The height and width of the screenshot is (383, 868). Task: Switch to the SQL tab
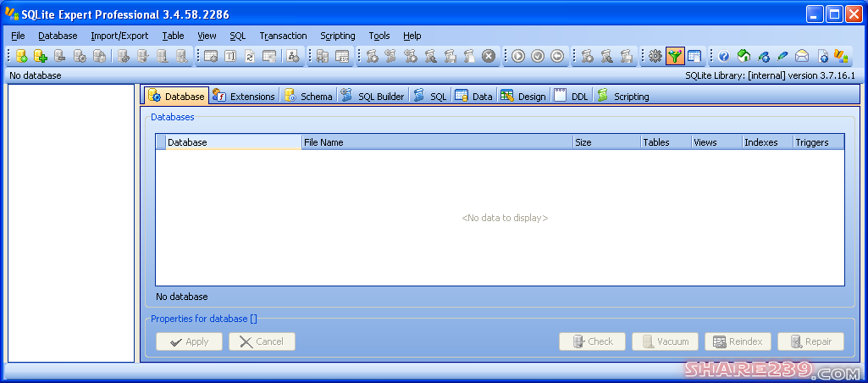(430, 96)
